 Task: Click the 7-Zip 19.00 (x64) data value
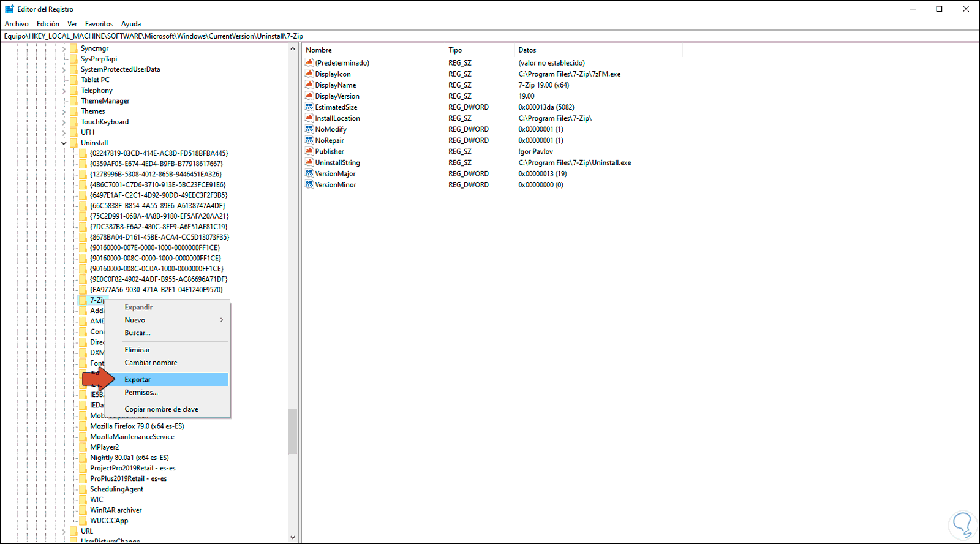pyautogui.click(x=543, y=85)
